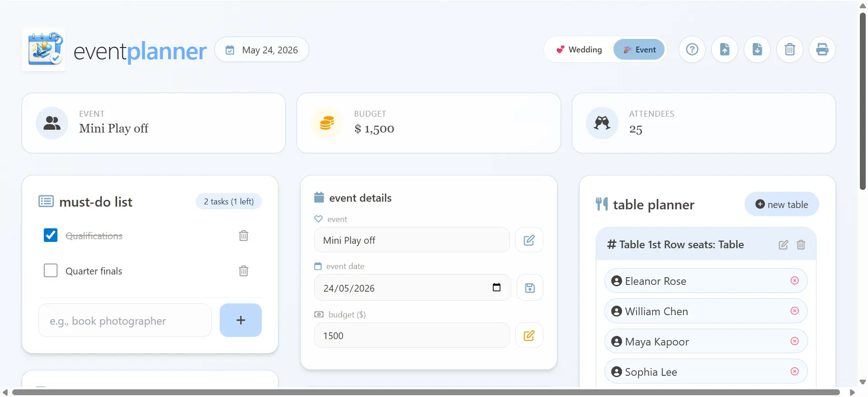Click the event people group icon
The height and width of the screenshot is (397, 868).
click(x=52, y=123)
